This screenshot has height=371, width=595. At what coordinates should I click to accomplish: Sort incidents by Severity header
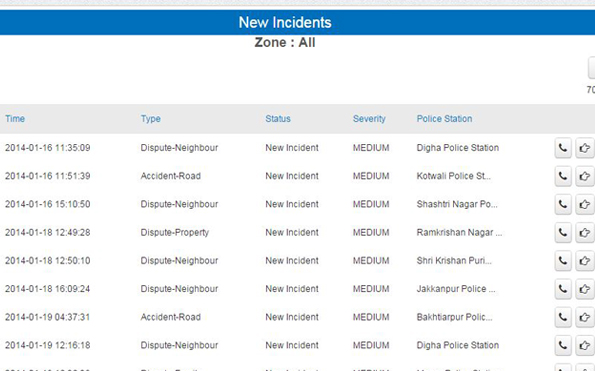(x=369, y=119)
